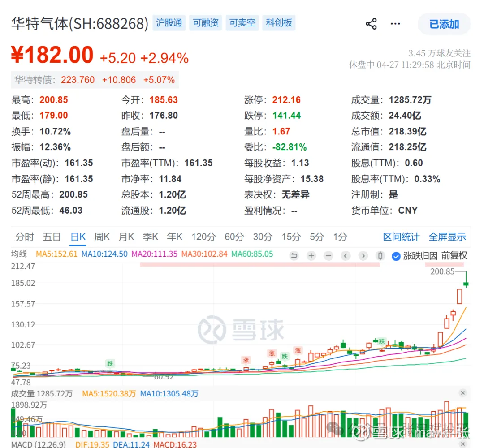Click the 华特转债 convertible bond quote row
Viewport: 484px width, 448px height.
[95, 80]
